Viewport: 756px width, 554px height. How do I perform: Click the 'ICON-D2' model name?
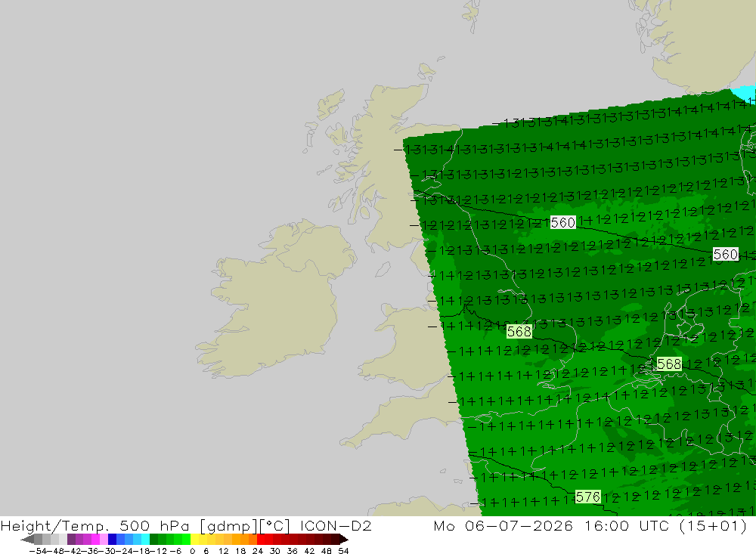[336, 525]
